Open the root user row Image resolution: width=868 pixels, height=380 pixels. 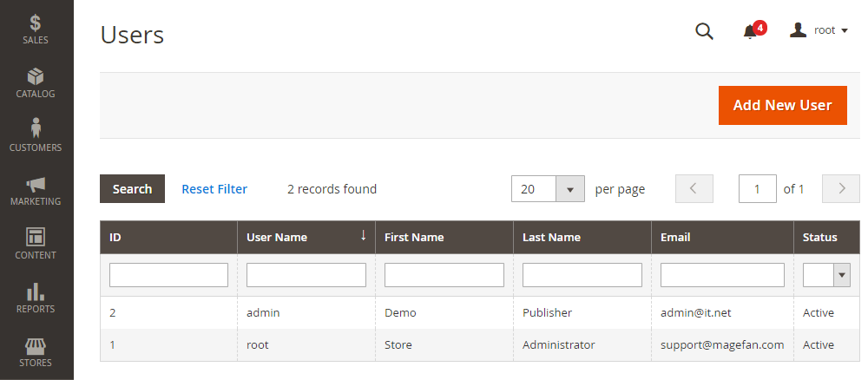(x=258, y=344)
